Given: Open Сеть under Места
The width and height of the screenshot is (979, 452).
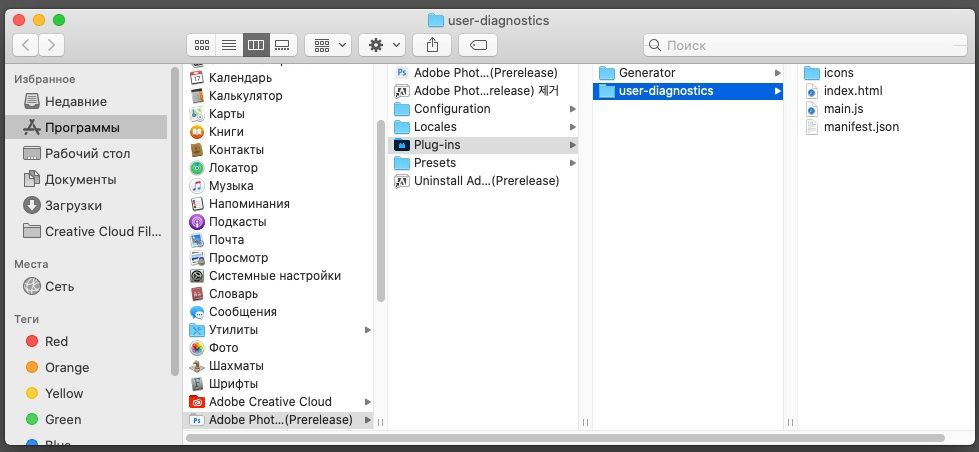Looking at the screenshot, I should pos(86,287).
